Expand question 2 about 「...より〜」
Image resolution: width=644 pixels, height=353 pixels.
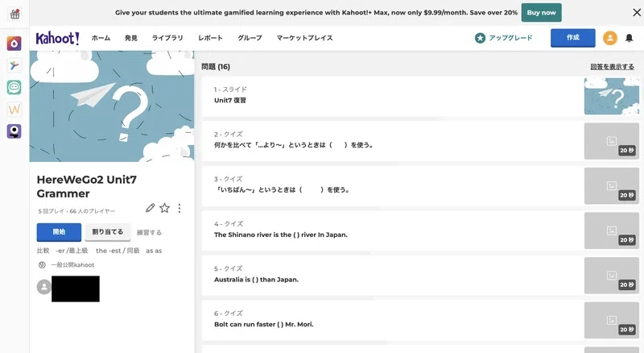coord(420,141)
